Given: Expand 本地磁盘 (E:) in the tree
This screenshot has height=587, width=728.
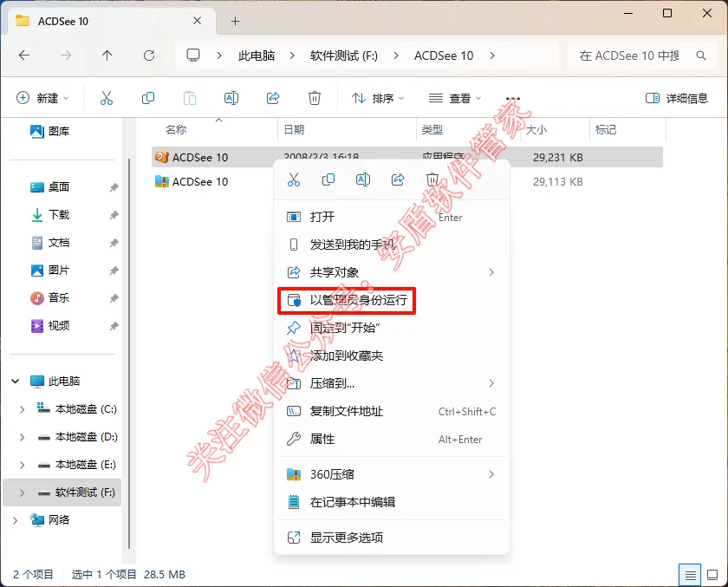Looking at the screenshot, I should pyautogui.click(x=22, y=465).
